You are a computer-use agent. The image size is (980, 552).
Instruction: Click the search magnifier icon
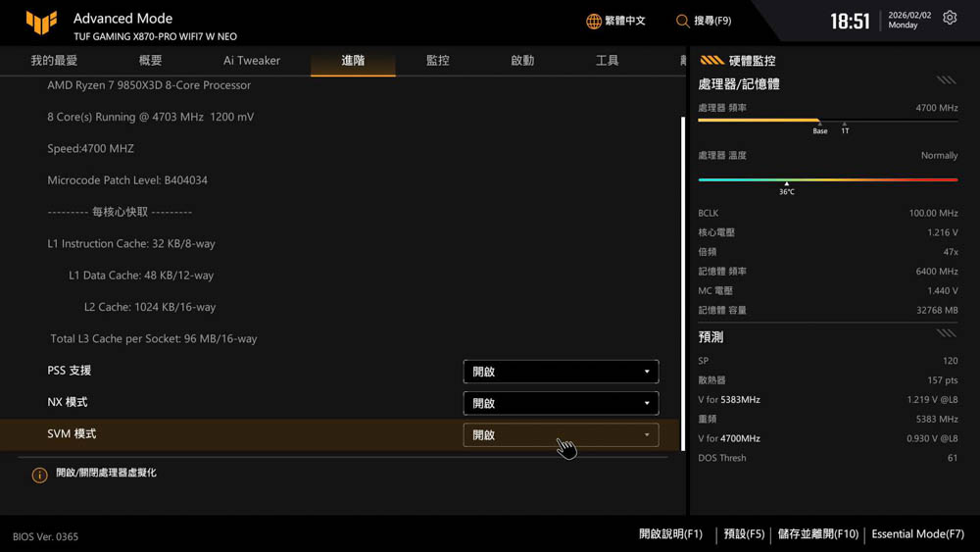[683, 21]
